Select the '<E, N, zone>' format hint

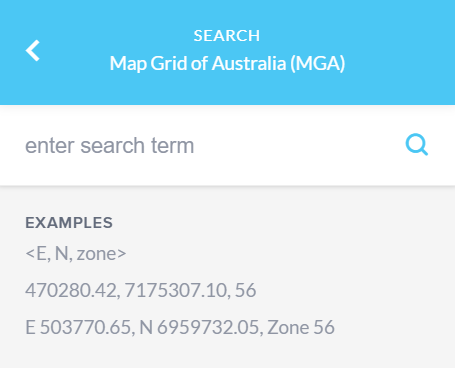coord(76,254)
